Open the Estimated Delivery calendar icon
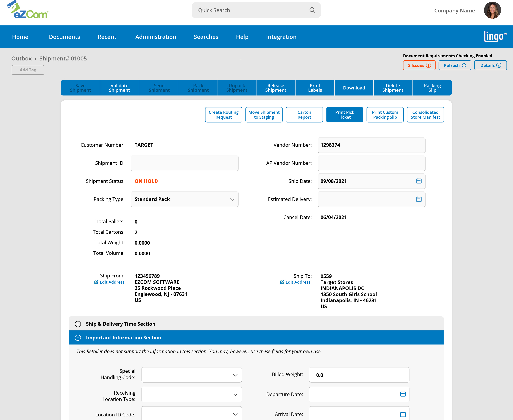Viewport: 513px width, 420px height. pos(419,199)
